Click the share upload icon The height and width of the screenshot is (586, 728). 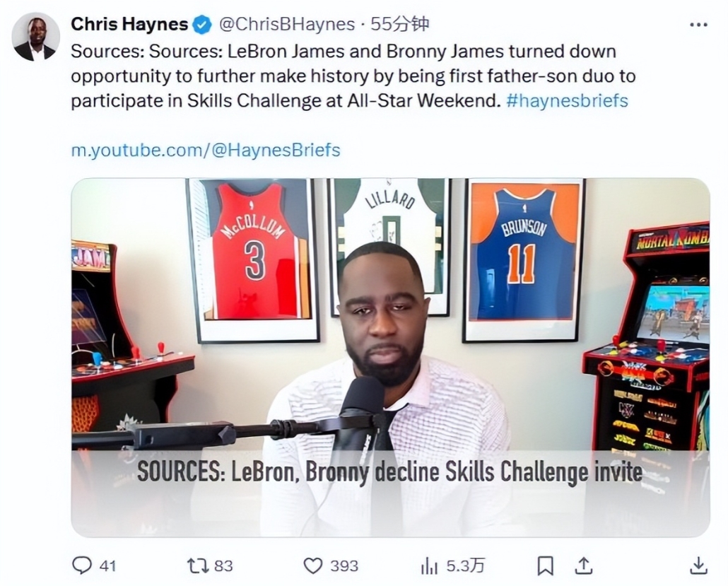584,565
